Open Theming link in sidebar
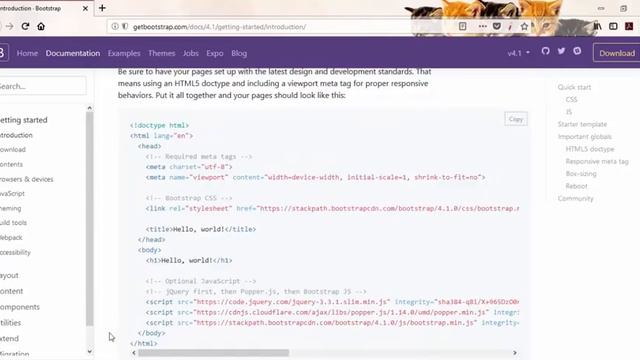 click(11, 208)
